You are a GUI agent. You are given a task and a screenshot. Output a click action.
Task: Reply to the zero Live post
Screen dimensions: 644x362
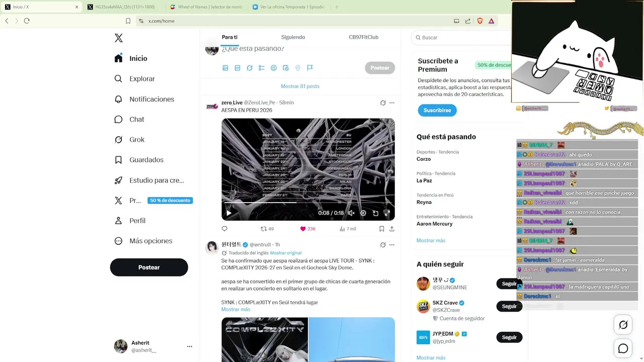(x=224, y=229)
